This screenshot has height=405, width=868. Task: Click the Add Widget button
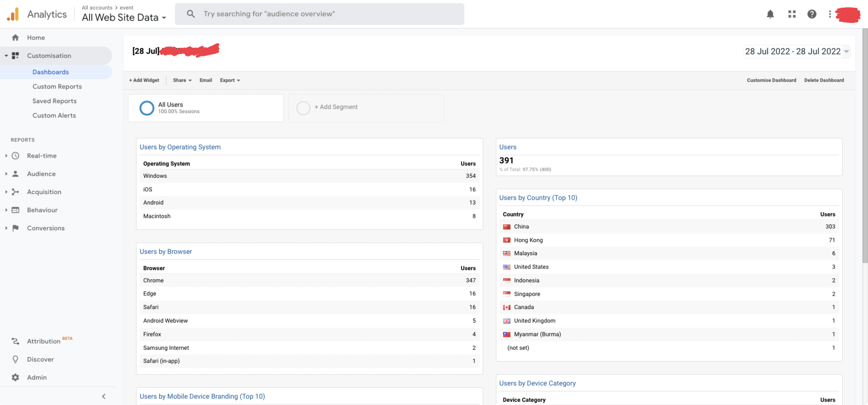pyautogui.click(x=144, y=80)
